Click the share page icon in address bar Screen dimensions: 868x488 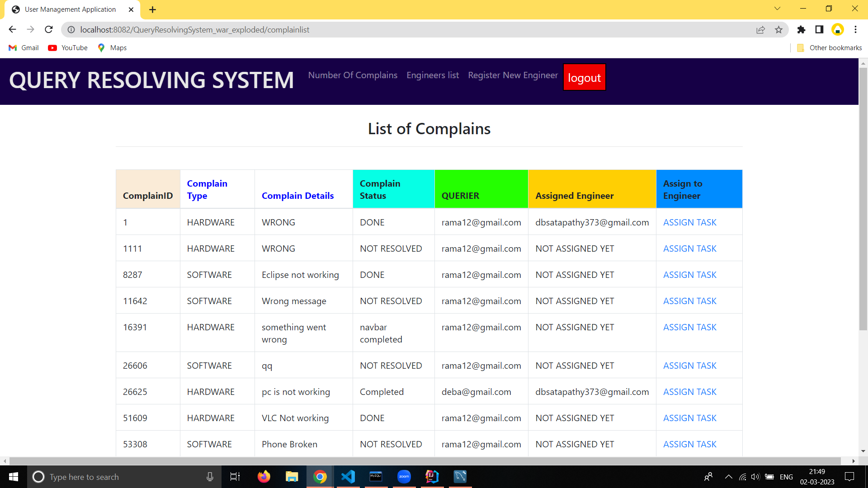tap(760, 30)
